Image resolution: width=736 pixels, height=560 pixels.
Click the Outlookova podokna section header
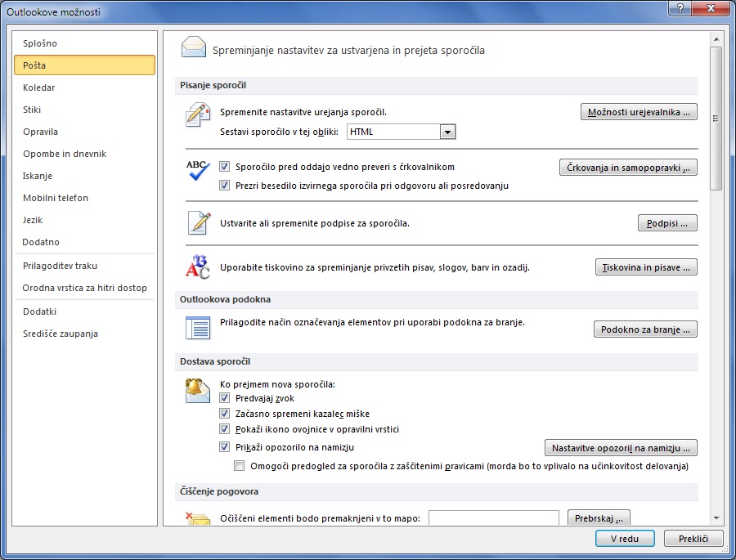pos(437,299)
